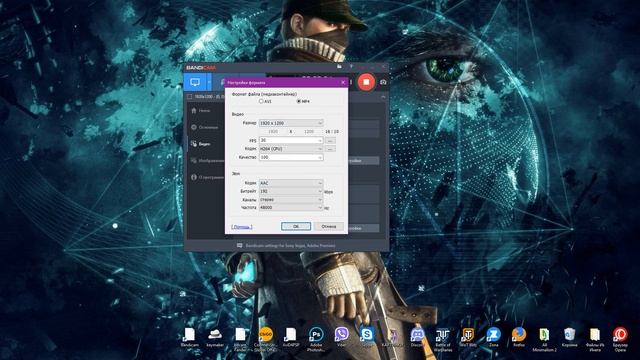
Task: Open the Битрейт 192 dropdown
Action: (291, 191)
